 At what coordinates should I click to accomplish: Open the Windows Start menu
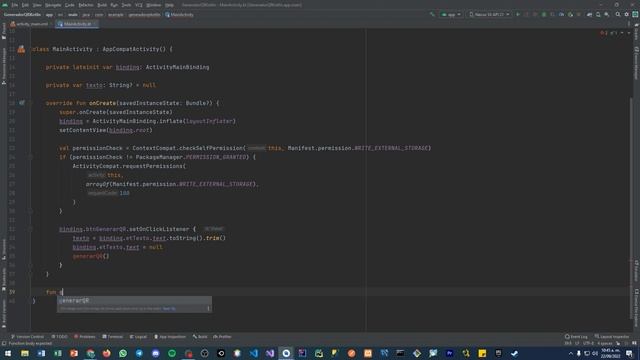pyautogui.click(x=8, y=353)
